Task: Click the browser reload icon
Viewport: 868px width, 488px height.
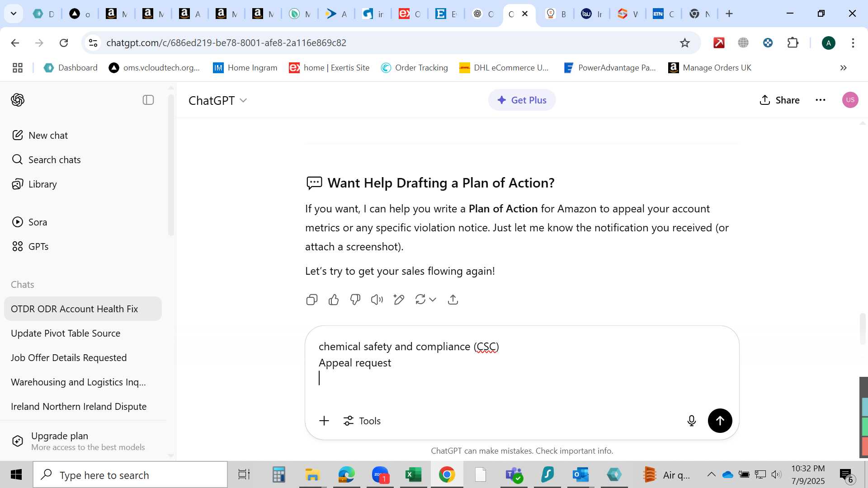Action: (64, 43)
